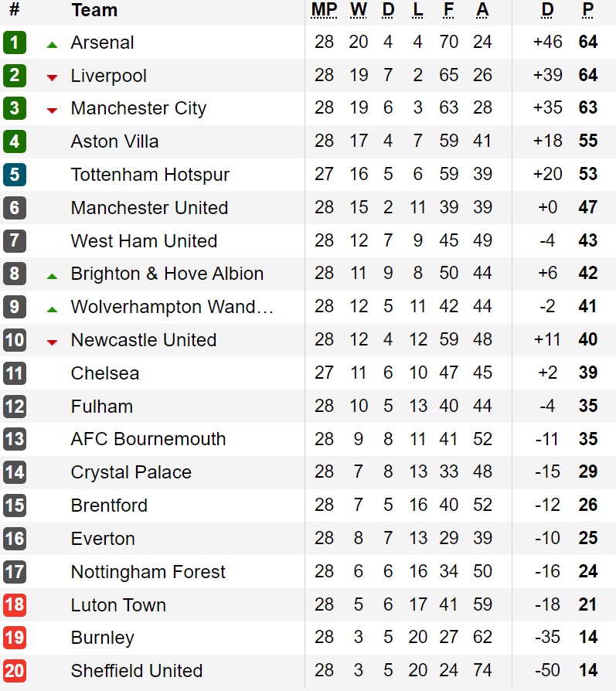616x691 pixels.
Task: Click Arsenal's green up-arrow movement icon
Action: 52,45
